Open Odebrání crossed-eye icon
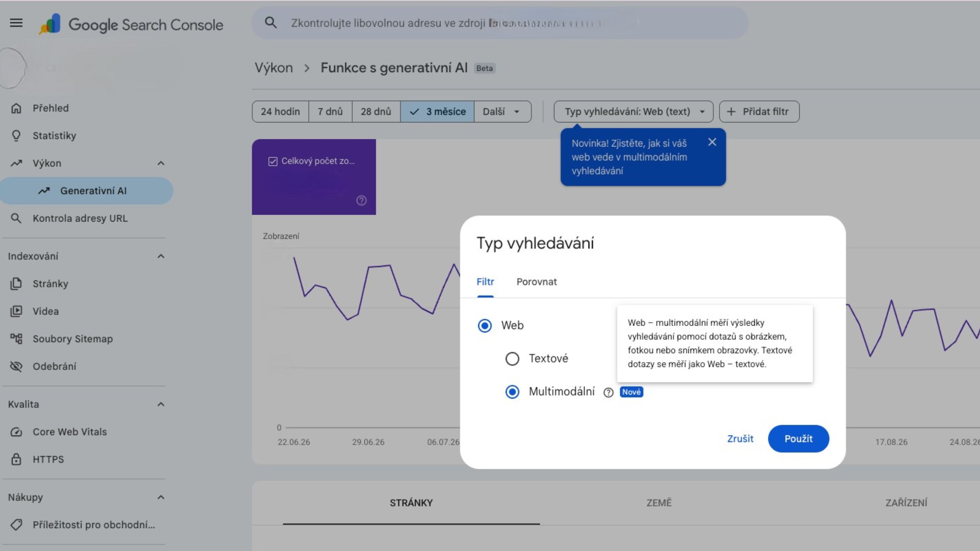The width and height of the screenshot is (980, 551). pyautogui.click(x=16, y=367)
